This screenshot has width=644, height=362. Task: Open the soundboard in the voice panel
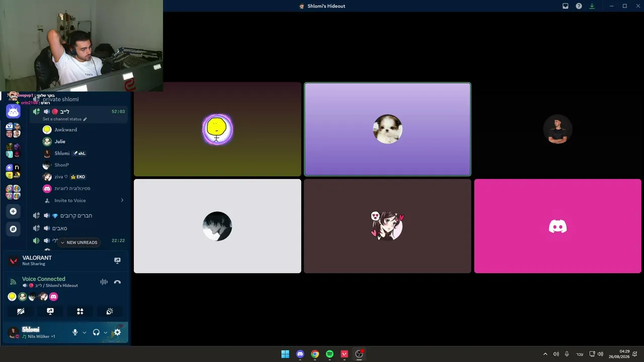pyautogui.click(x=110, y=312)
